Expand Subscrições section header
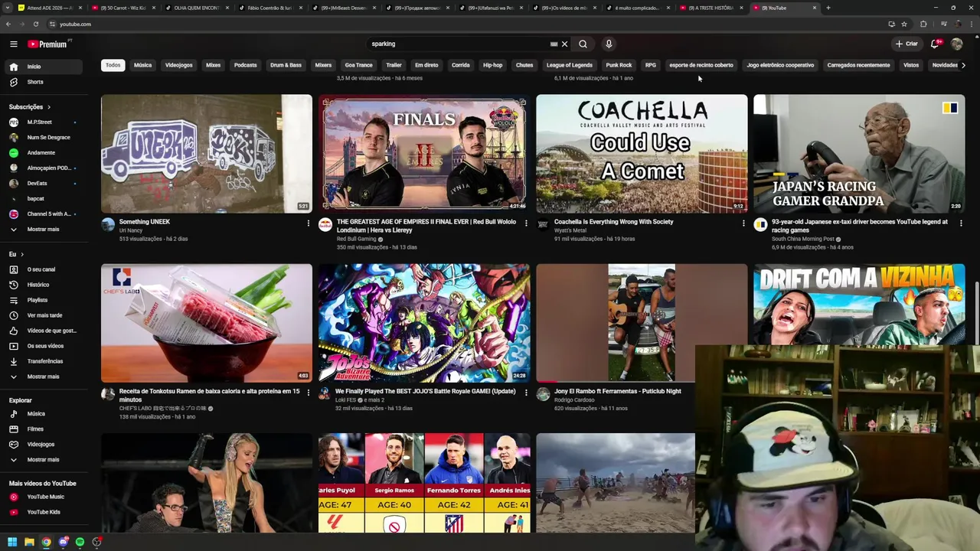 [x=30, y=107]
